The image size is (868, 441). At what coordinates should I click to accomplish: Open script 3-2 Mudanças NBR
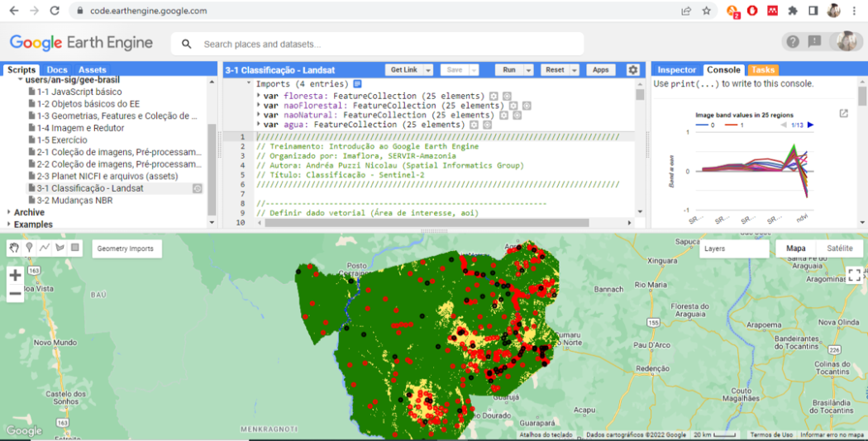74,201
